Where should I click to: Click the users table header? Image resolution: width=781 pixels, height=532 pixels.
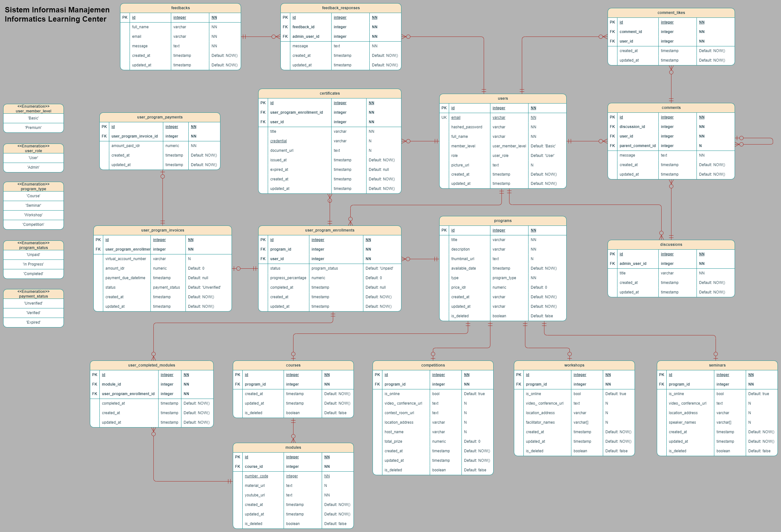click(x=502, y=98)
